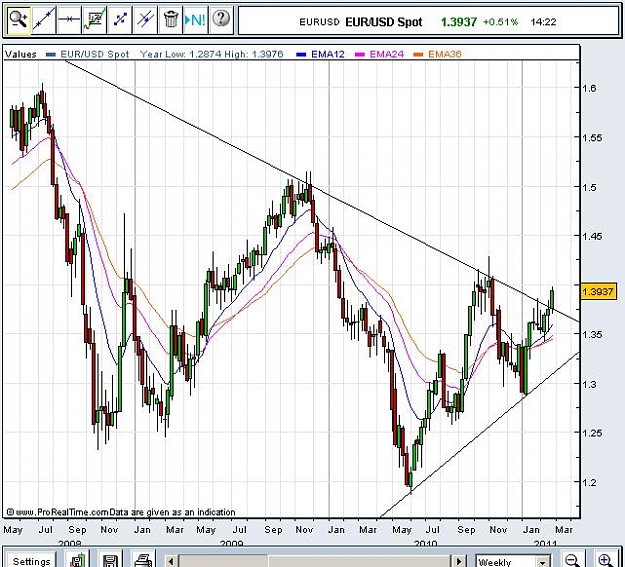Click the scroll left arrow on time scrollbar
This screenshot has width=625, height=567.
pos(171,561)
